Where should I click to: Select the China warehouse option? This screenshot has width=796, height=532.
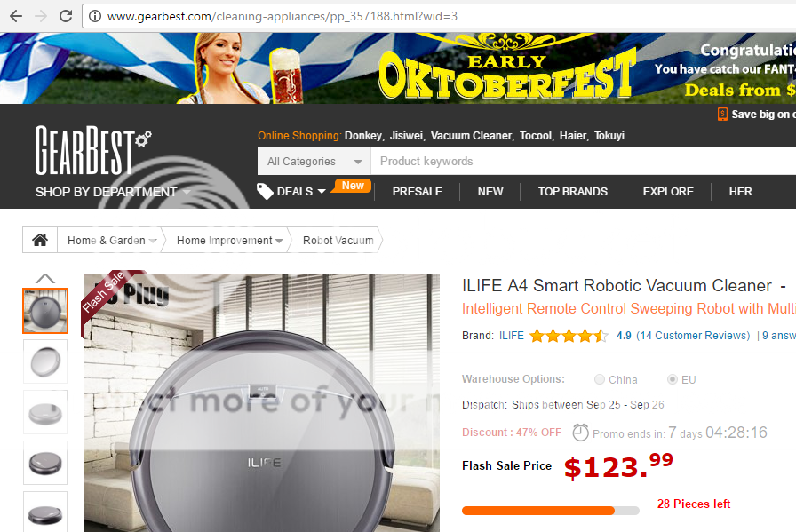click(600, 379)
